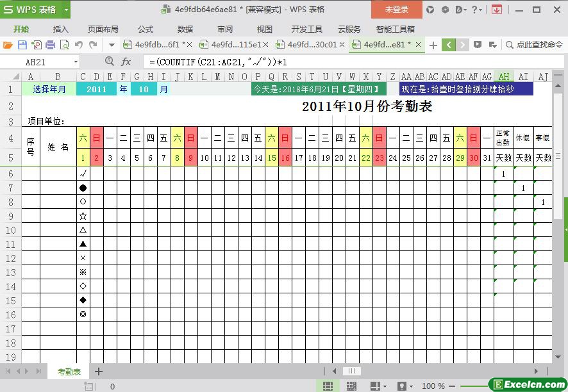Open the WPS 表格 application menu dropdown arrow
The image size is (568, 392).
pyautogui.click(x=66, y=10)
